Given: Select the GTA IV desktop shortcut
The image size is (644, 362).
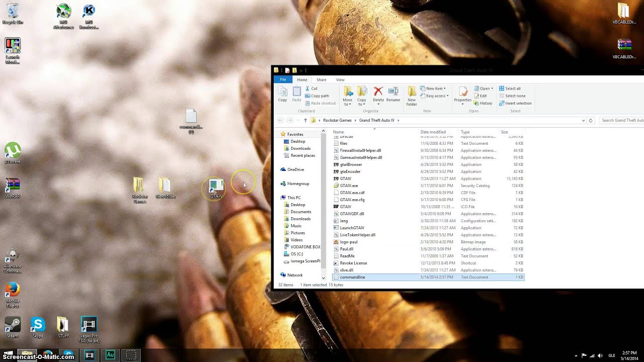Looking at the screenshot, I should coord(216,189).
